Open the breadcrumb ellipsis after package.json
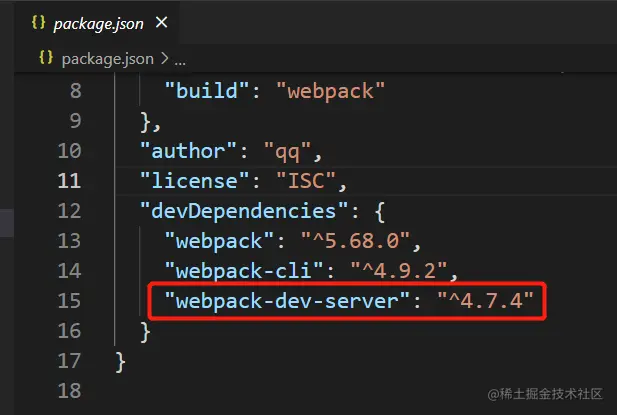 point(180,62)
